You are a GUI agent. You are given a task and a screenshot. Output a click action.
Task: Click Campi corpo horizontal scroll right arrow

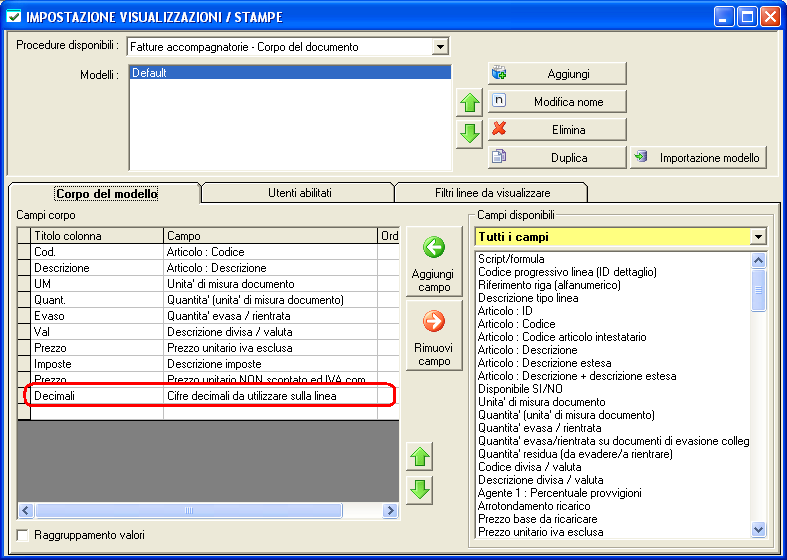[390, 511]
